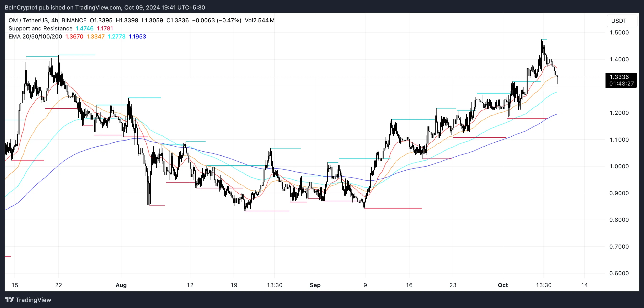Click the Support and Resistance indicator label
Image resolution: width=644 pixels, height=308 pixels.
coord(40,29)
